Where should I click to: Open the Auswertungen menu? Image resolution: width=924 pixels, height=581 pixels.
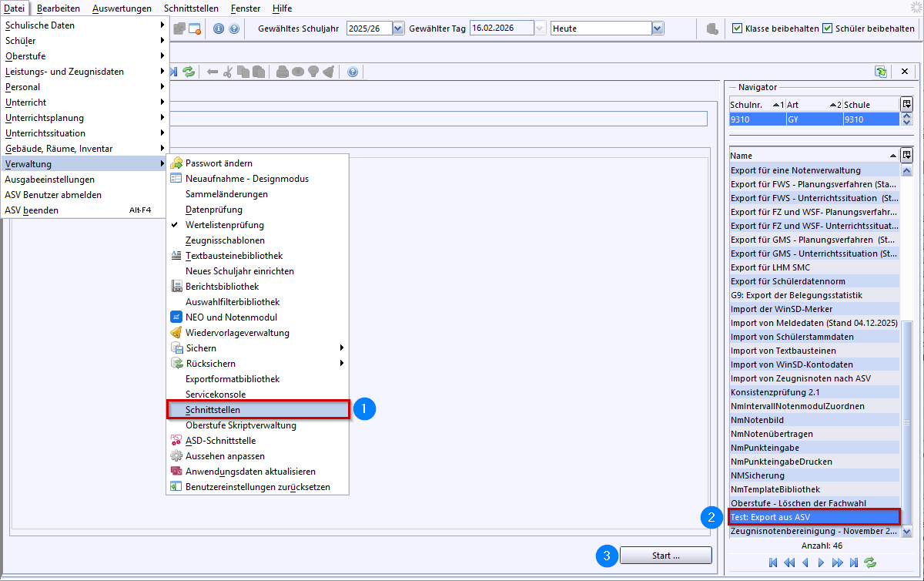(121, 8)
